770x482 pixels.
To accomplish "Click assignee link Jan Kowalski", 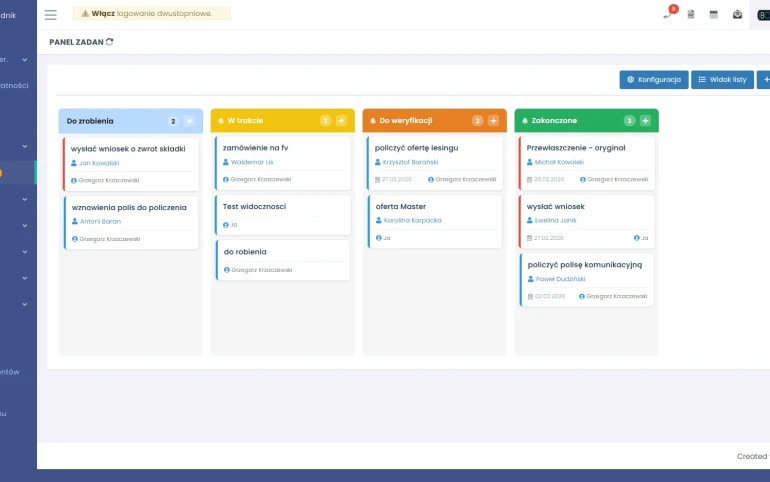I will tap(99, 162).
